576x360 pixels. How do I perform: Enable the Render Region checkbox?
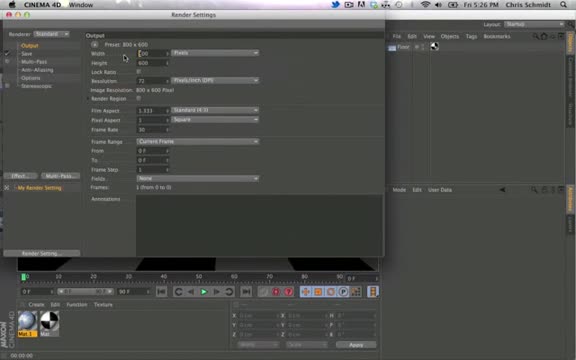139,98
